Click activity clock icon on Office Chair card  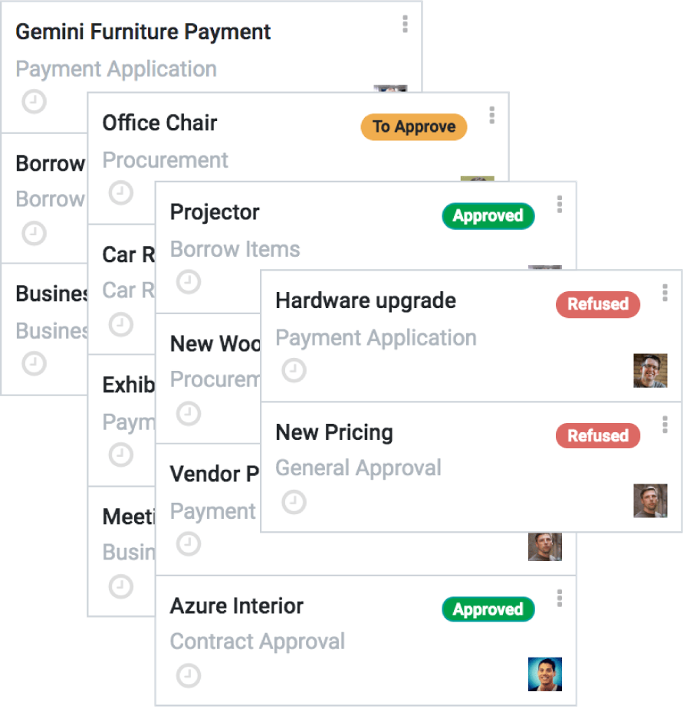(x=121, y=192)
